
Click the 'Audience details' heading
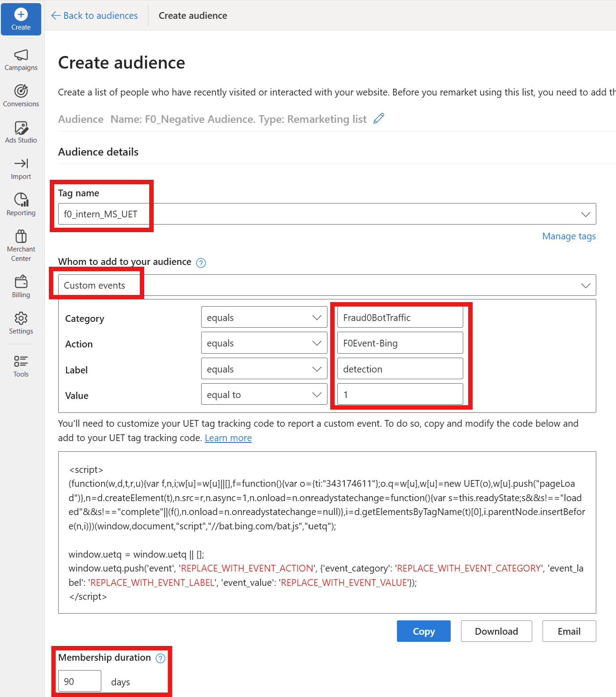click(99, 152)
